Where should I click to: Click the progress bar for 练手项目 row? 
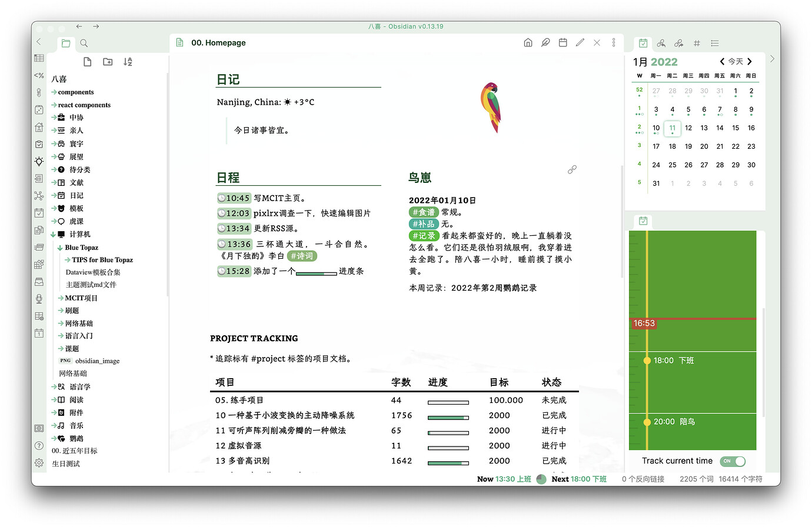pyautogui.click(x=448, y=403)
